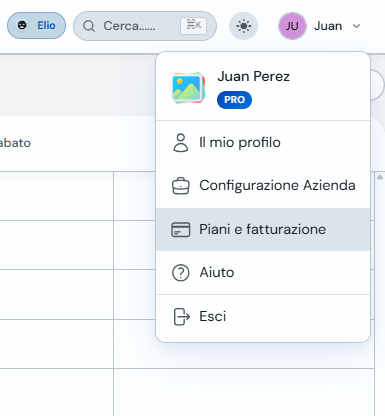Viewport: 385px width, 416px height.
Task: Click the person icon beside Il mio profilo
Action: (181, 143)
